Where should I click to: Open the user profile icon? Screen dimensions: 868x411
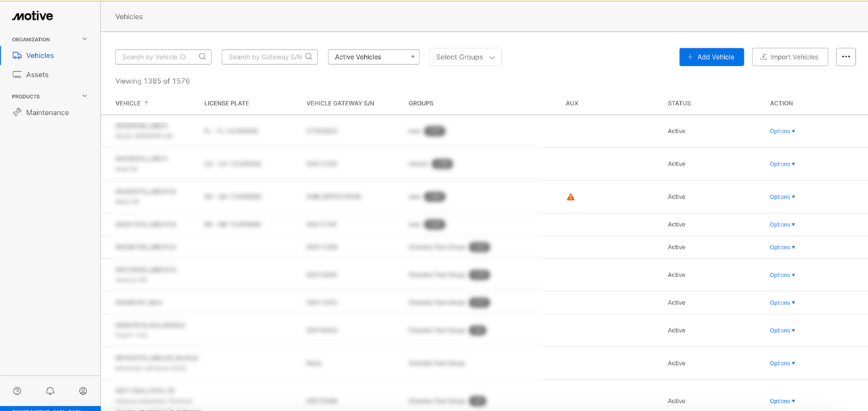pyautogui.click(x=83, y=391)
